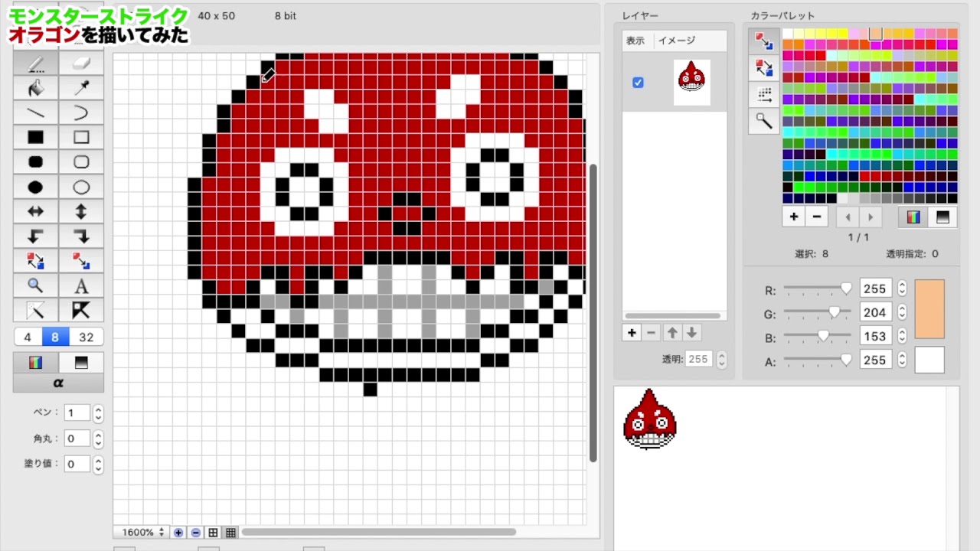Select the eraser tool
The height and width of the screenshot is (551, 980).
click(81, 64)
